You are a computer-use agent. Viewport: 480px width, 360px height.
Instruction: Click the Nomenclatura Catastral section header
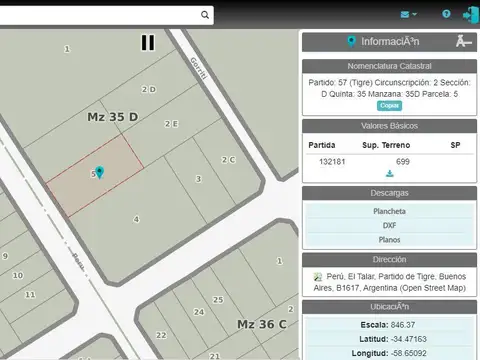point(389,66)
